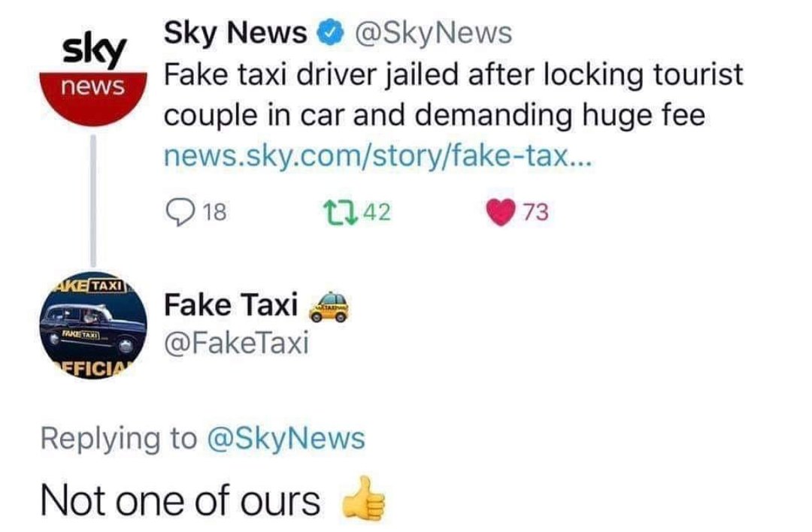Click the retweet count 42

pyautogui.click(x=377, y=213)
